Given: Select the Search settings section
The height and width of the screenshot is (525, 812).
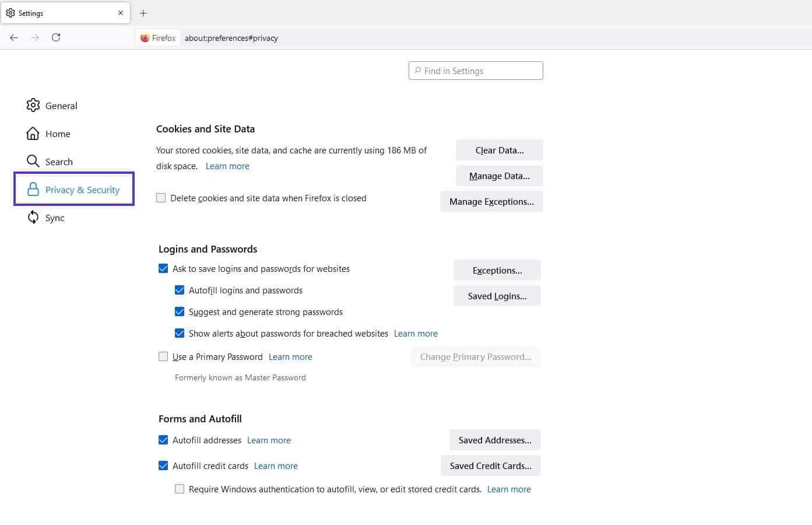Looking at the screenshot, I should point(59,162).
